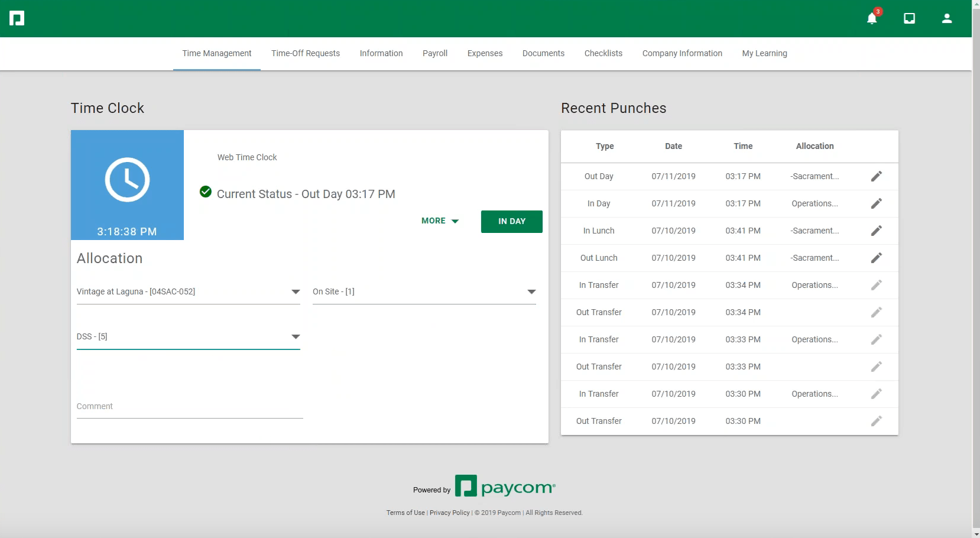Click the blue clock icon tile
980x538 pixels.
coord(127,180)
